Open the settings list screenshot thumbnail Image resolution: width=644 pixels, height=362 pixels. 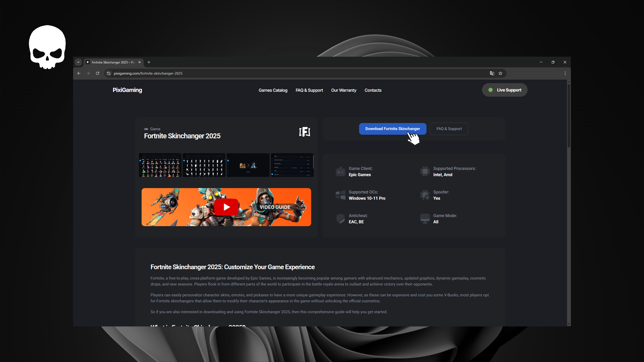292,165
